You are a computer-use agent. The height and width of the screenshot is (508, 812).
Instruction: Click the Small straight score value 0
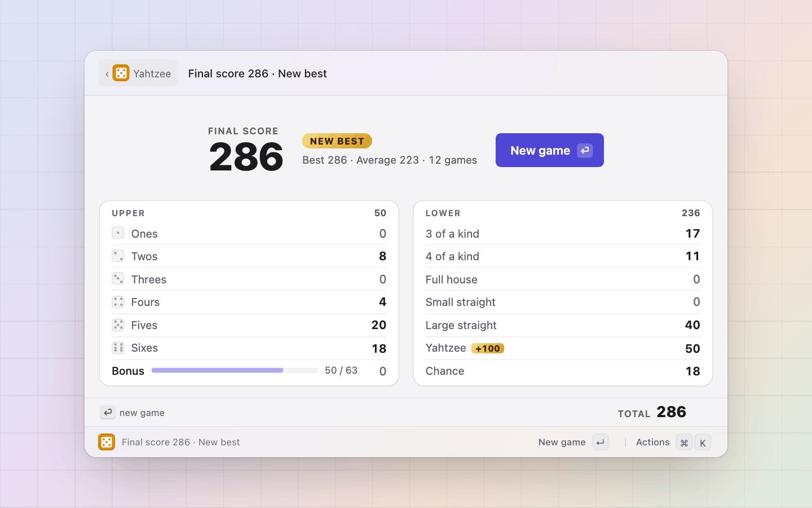[x=696, y=302]
